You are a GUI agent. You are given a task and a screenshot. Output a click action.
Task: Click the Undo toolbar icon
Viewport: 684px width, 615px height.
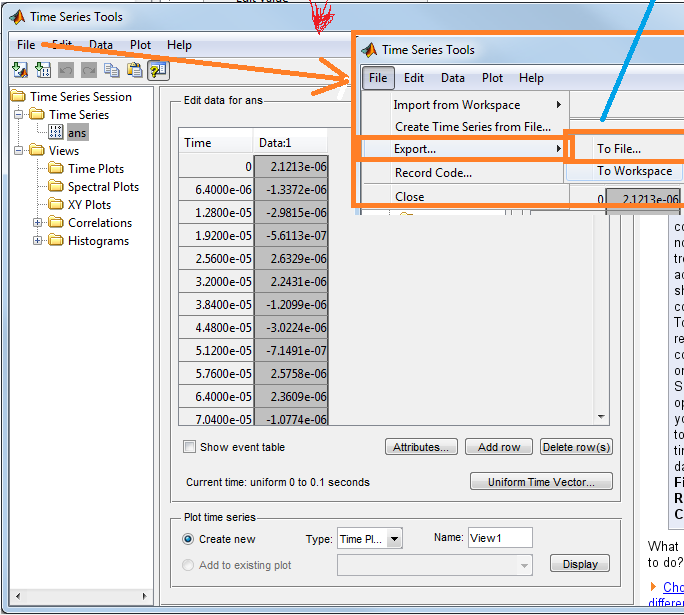tap(66, 70)
